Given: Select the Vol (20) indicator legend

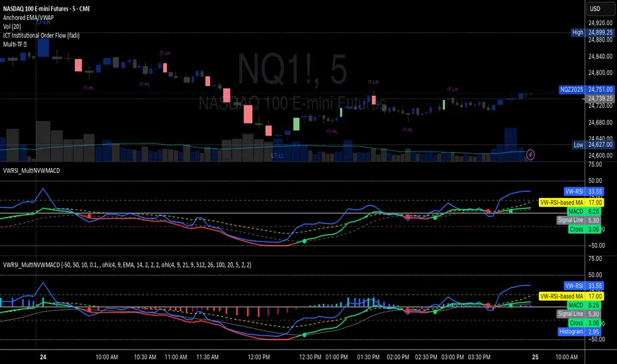Looking at the screenshot, I should (12, 26).
